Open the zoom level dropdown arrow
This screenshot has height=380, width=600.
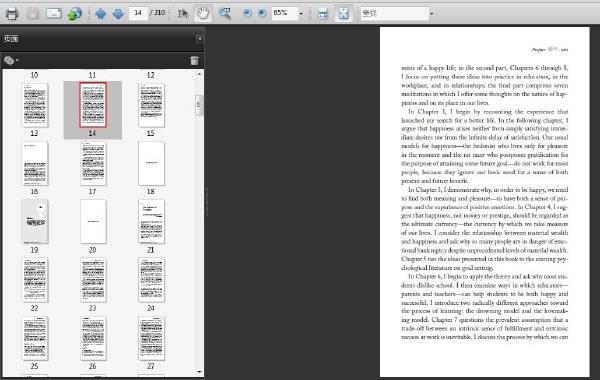301,14
